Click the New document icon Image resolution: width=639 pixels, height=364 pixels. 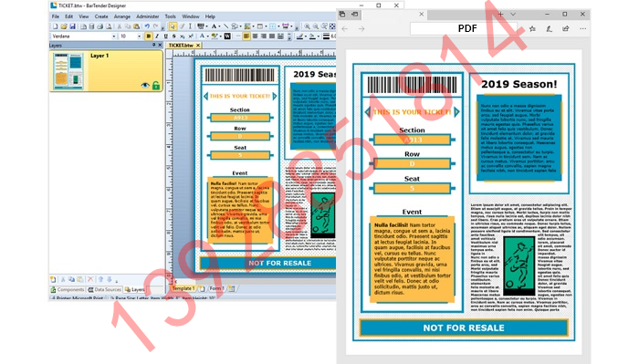click(56, 26)
